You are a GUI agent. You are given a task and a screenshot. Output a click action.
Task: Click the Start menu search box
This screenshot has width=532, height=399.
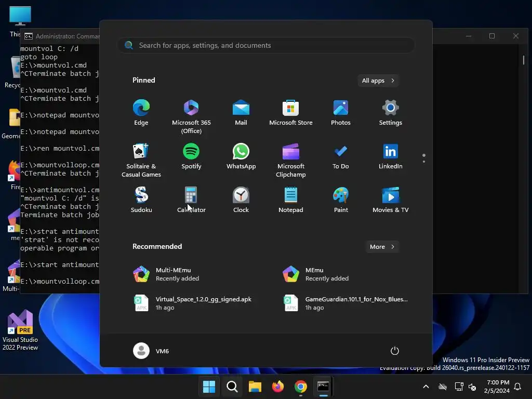click(266, 46)
